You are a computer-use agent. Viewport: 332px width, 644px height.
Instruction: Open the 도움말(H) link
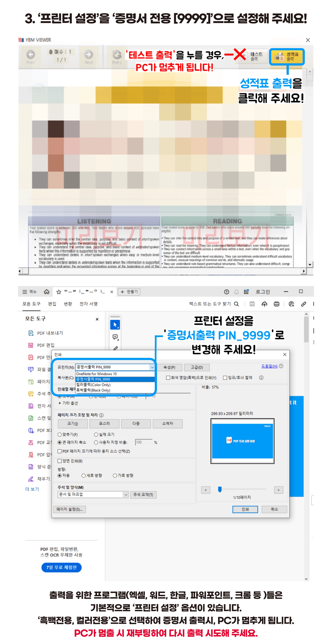coord(269,366)
